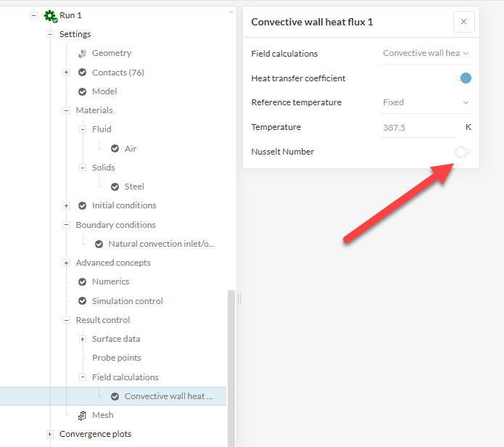Click the Run 1 gear icon

click(50, 15)
